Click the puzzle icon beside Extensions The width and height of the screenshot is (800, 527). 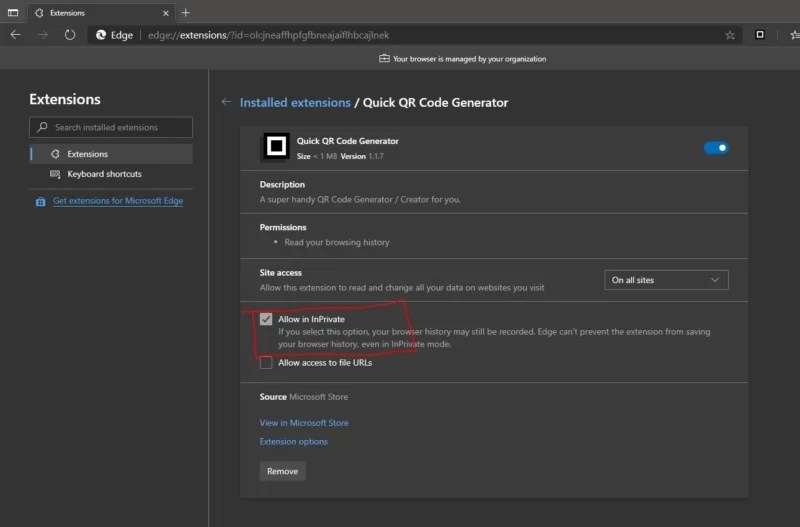click(55, 154)
